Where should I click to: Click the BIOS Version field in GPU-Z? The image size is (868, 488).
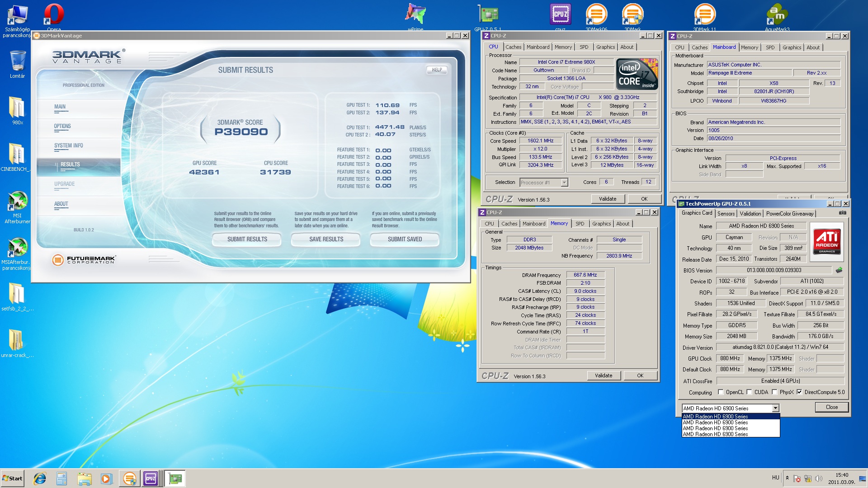(x=774, y=270)
